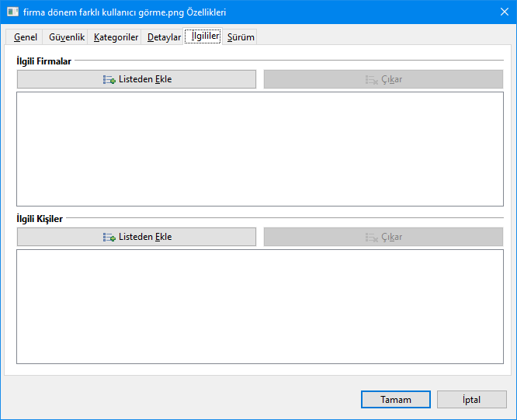Select the İlgililer tab
This screenshot has width=517, height=420.
tap(205, 36)
